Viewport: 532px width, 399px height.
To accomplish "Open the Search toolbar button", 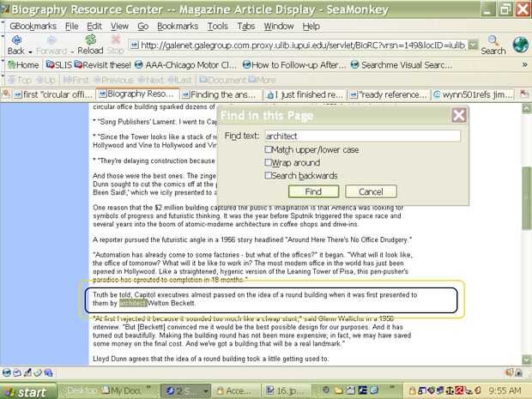I will tap(493, 45).
